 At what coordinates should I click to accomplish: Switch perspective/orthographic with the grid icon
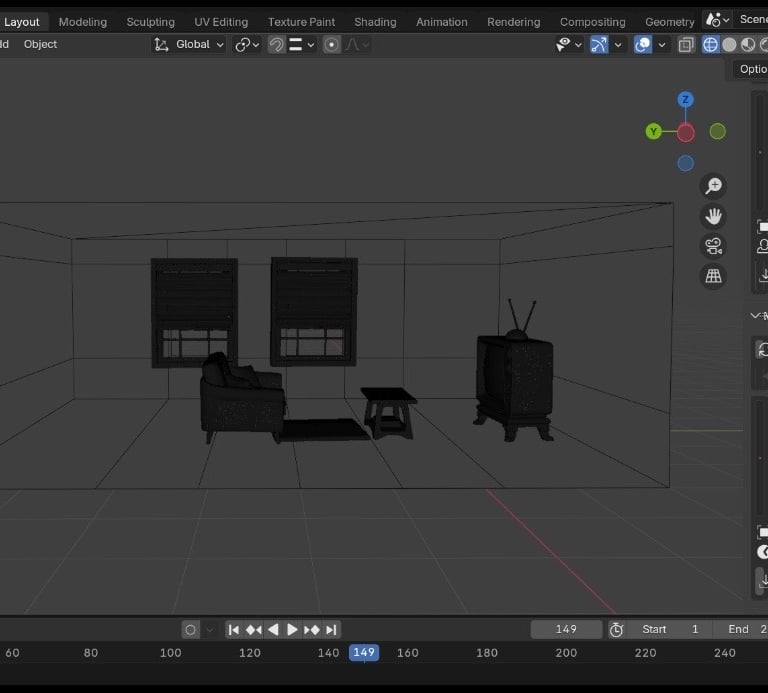(x=713, y=277)
